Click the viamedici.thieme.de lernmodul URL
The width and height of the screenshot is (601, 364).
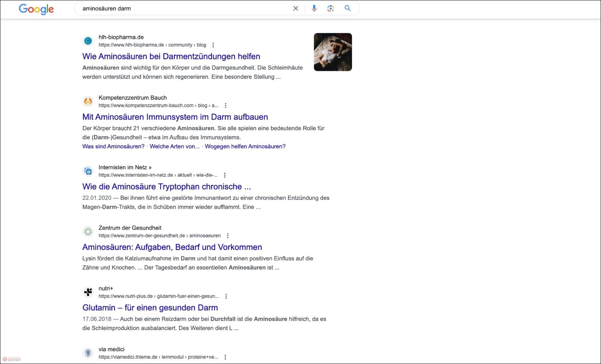(158, 357)
